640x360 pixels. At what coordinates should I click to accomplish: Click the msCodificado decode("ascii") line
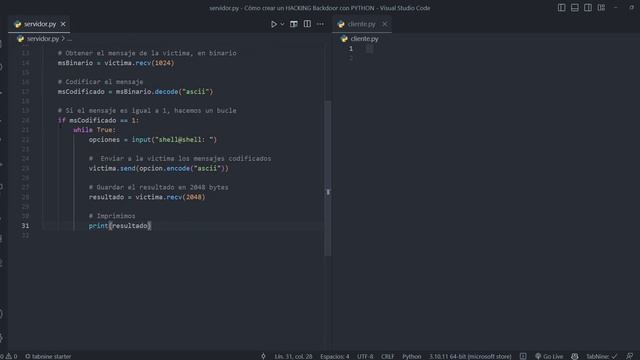tap(136, 92)
